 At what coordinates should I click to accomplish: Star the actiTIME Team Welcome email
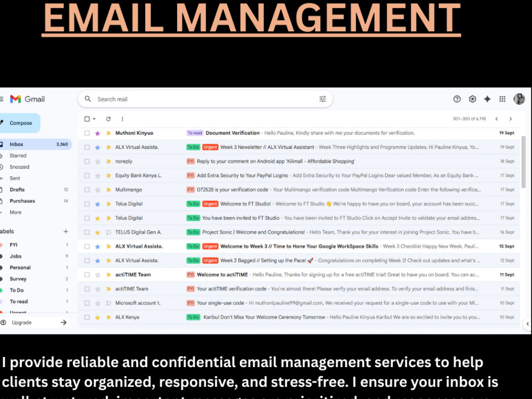click(x=98, y=275)
